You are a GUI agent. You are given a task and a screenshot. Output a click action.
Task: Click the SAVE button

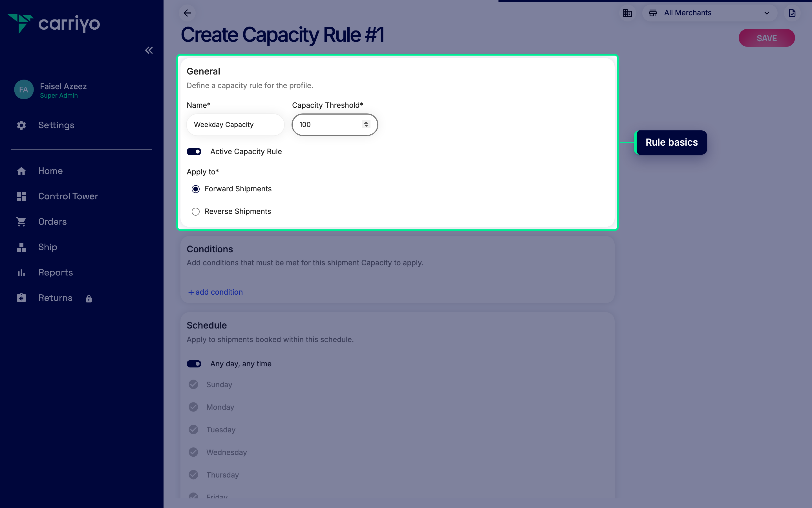767,38
